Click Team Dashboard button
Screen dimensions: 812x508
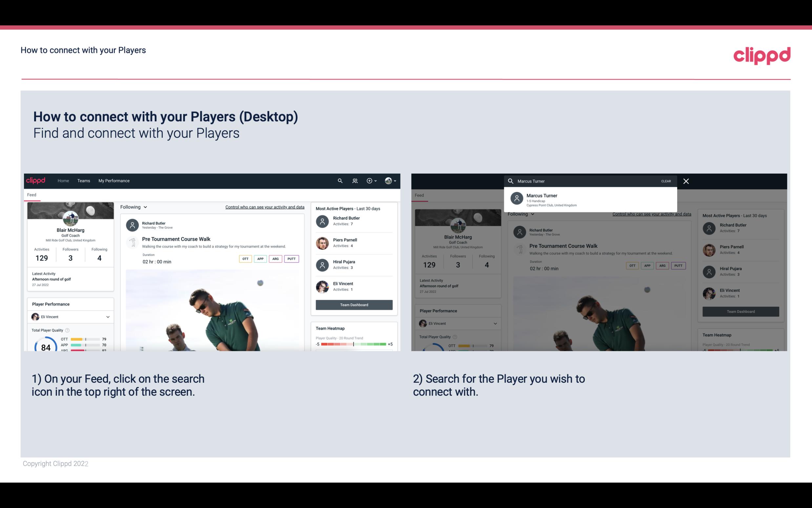click(354, 304)
